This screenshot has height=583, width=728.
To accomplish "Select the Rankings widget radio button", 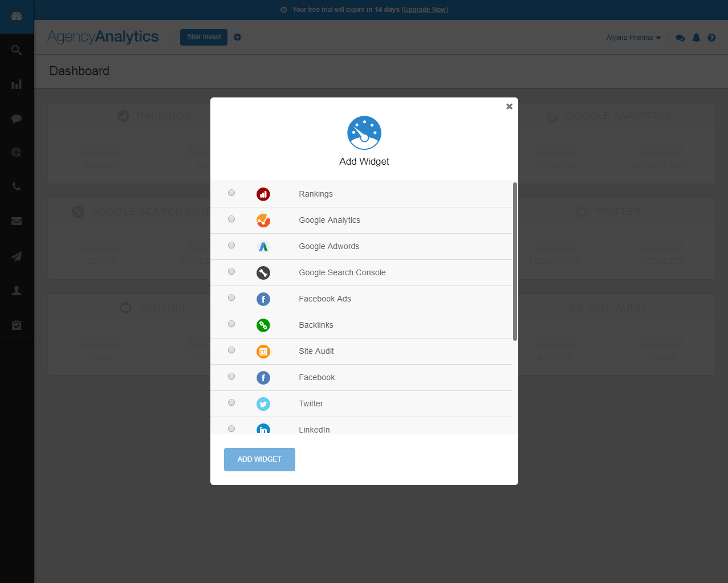I will point(231,193).
